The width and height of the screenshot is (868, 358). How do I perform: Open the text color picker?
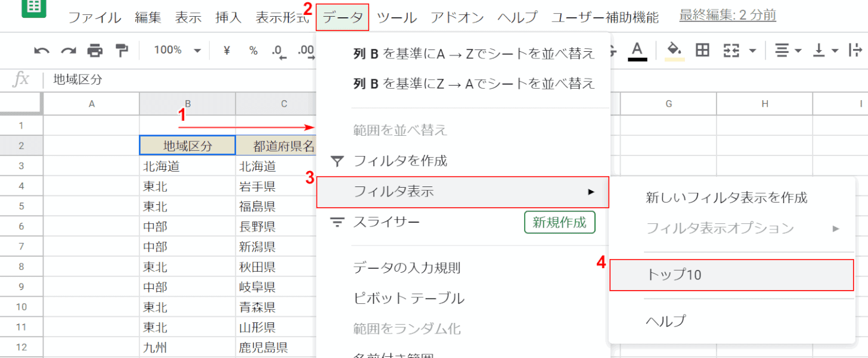coord(637,51)
